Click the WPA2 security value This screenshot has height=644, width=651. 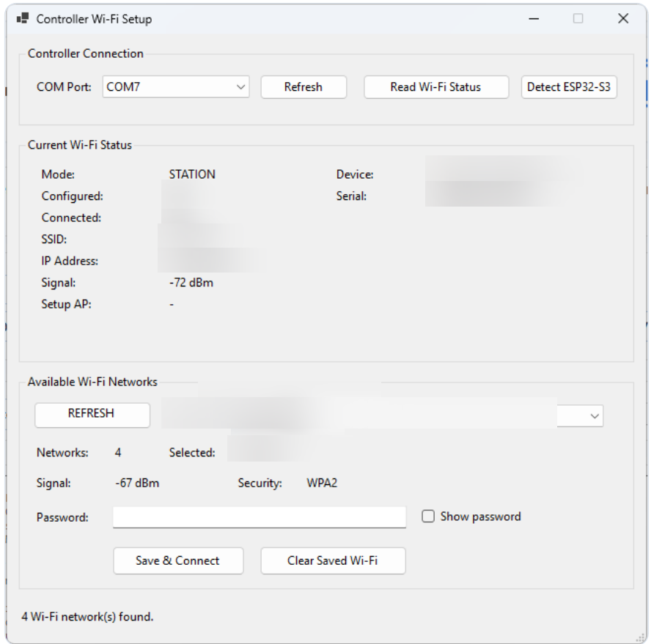(x=322, y=483)
